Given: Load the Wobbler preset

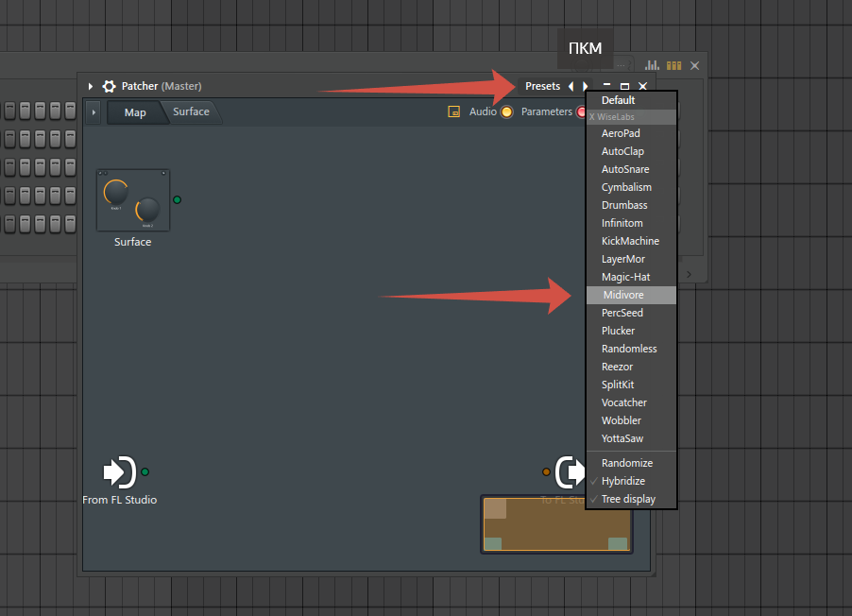Looking at the screenshot, I should click(x=631, y=420).
